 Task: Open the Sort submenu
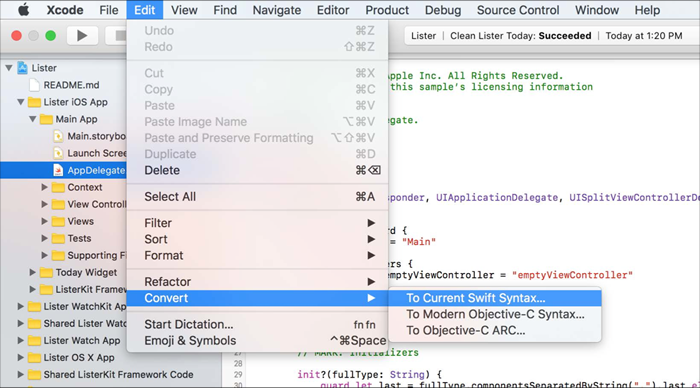point(257,239)
